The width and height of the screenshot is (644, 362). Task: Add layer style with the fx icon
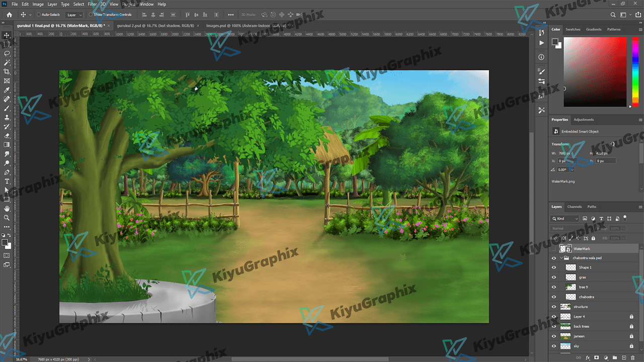pos(587,357)
